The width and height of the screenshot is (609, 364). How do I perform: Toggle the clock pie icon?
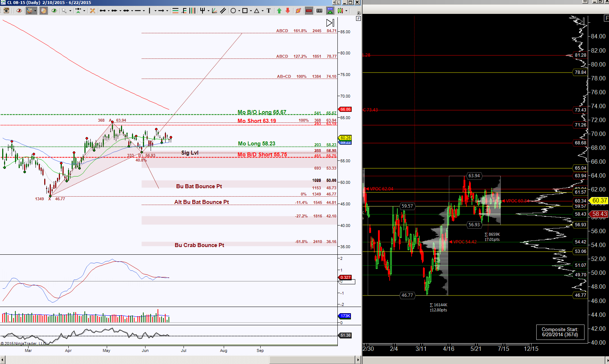(x=43, y=11)
